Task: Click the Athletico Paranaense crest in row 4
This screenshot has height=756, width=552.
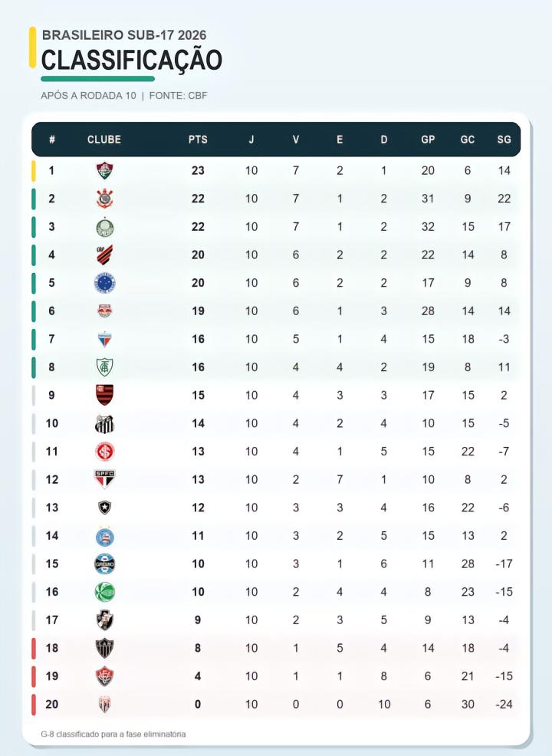Action: pos(104,255)
